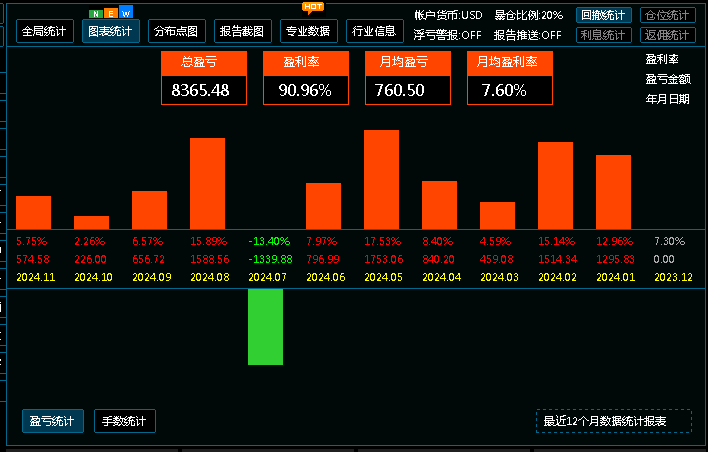The width and height of the screenshot is (708, 452).
Task: Switch to the 图表统计 tab
Action: coord(110,31)
